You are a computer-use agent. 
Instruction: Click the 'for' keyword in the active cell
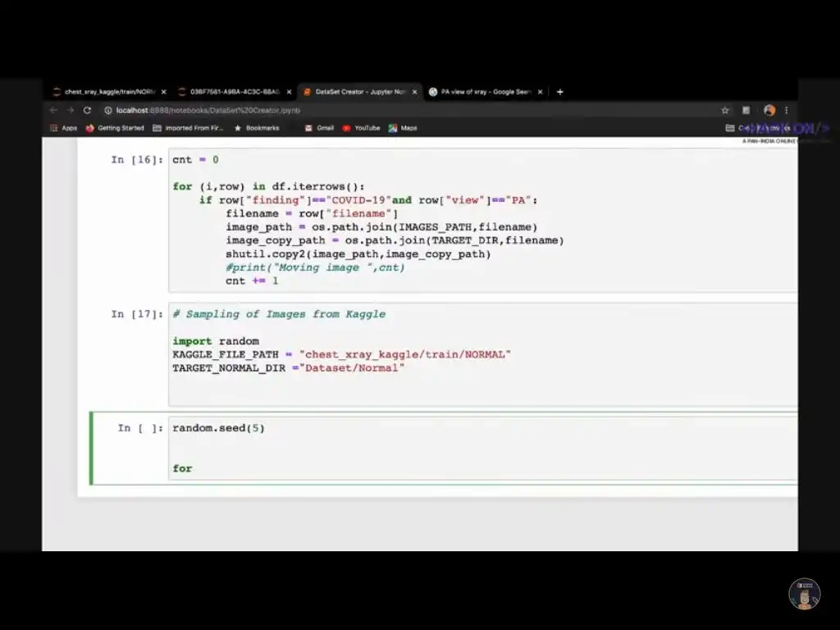[x=182, y=468]
